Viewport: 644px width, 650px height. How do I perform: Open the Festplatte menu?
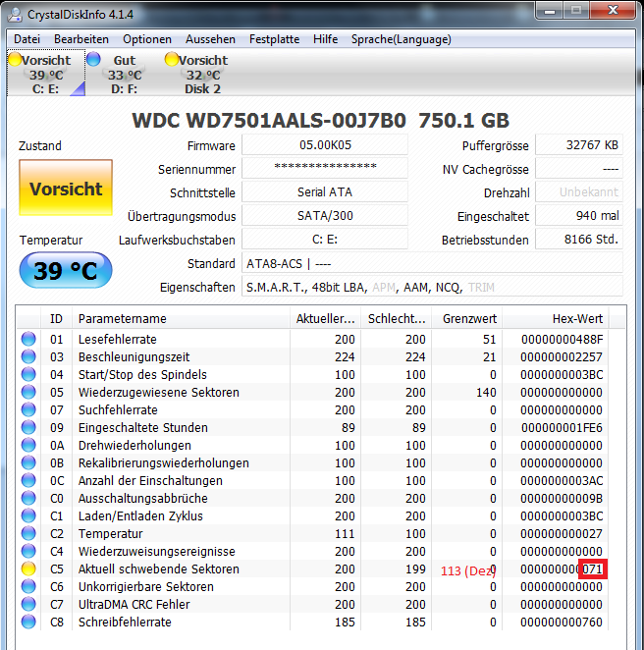tap(274, 39)
